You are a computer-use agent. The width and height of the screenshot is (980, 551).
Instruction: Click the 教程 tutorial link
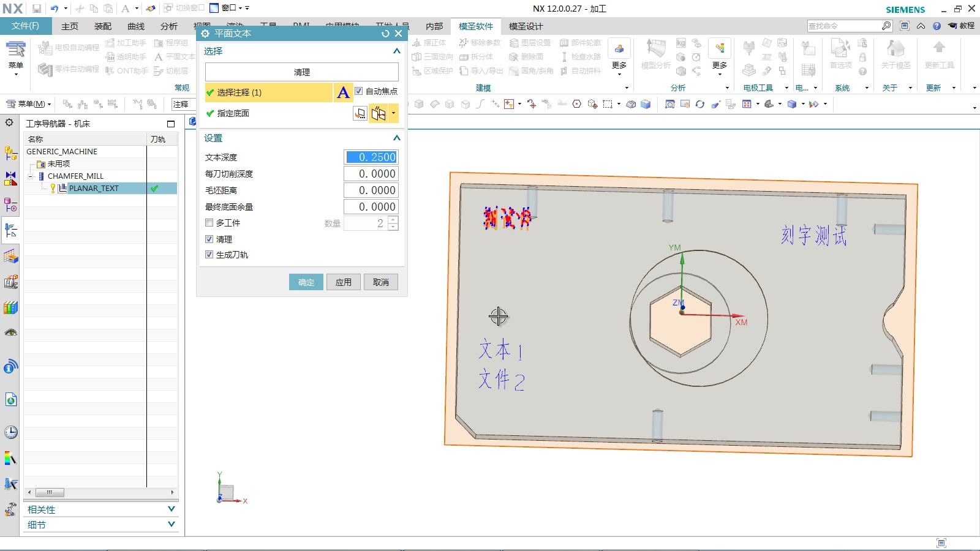pos(962,26)
